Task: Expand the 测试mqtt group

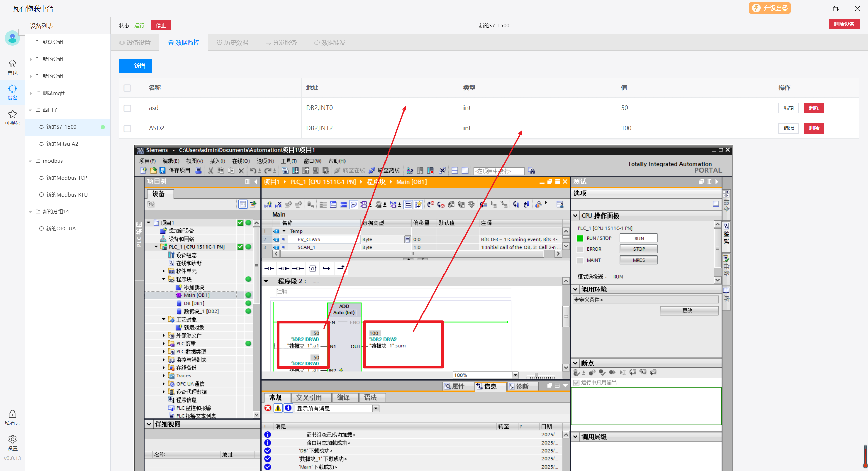Action: tap(31, 93)
